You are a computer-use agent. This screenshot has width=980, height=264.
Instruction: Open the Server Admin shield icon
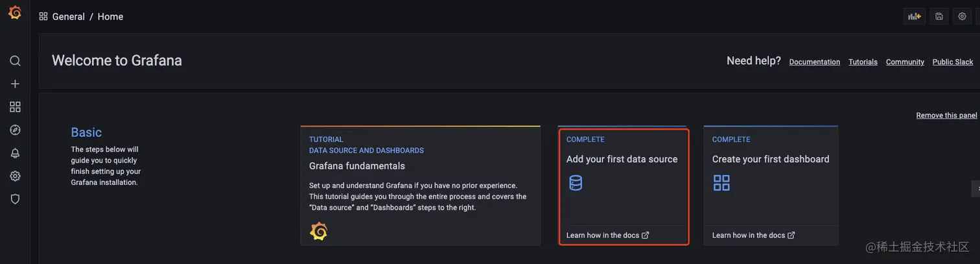pyautogui.click(x=15, y=199)
